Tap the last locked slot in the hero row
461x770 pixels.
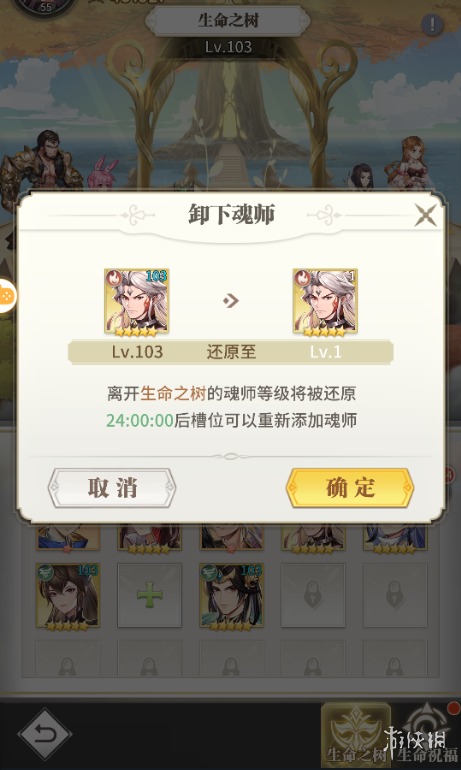(395, 596)
